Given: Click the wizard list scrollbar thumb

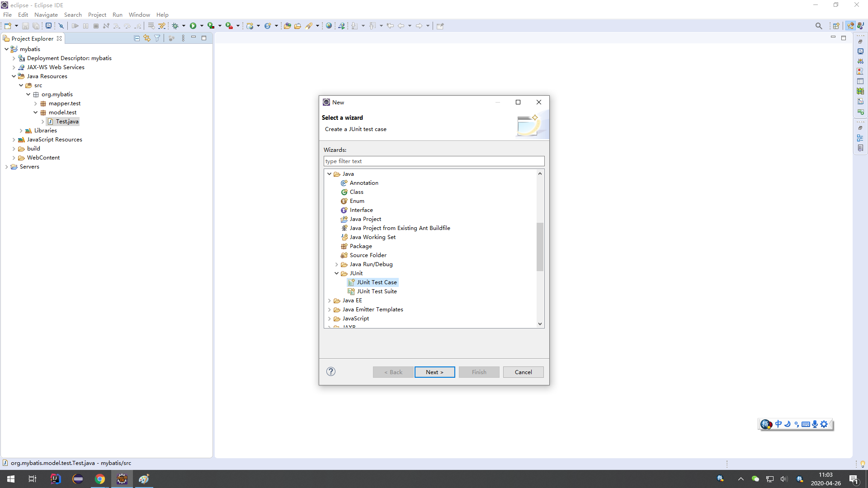Looking at the screenshot, I should pyautogui.click(x=540, y=246).
